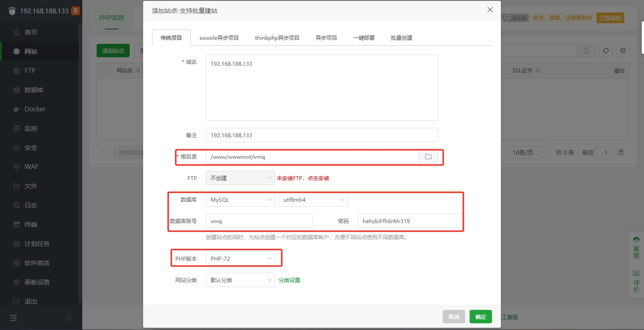The height and width of the screenshot is (330, 644).
Task: Click the 确定 confirm button
Action: tap(480, 317)
